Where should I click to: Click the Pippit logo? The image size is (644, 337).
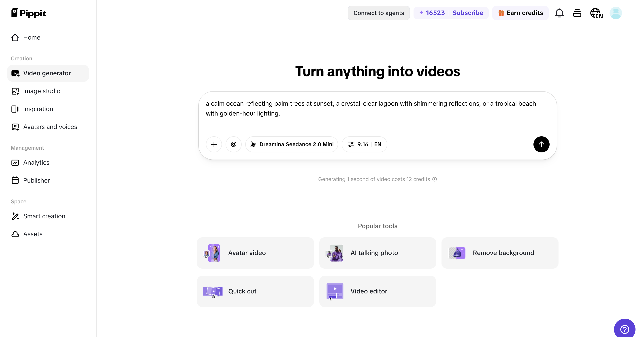[29, 13]
